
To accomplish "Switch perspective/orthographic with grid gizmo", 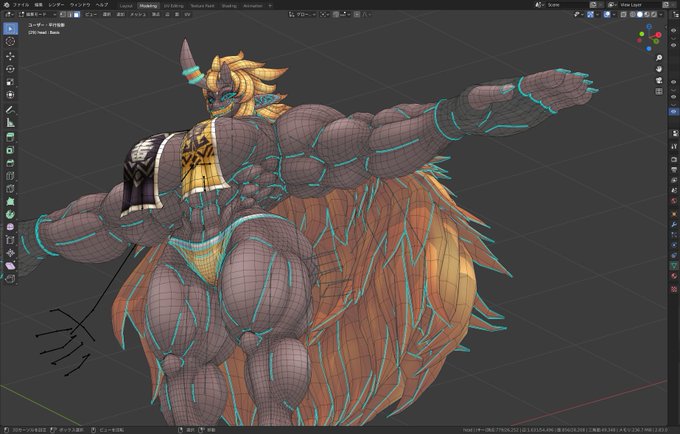I will (x=659, y=91).
